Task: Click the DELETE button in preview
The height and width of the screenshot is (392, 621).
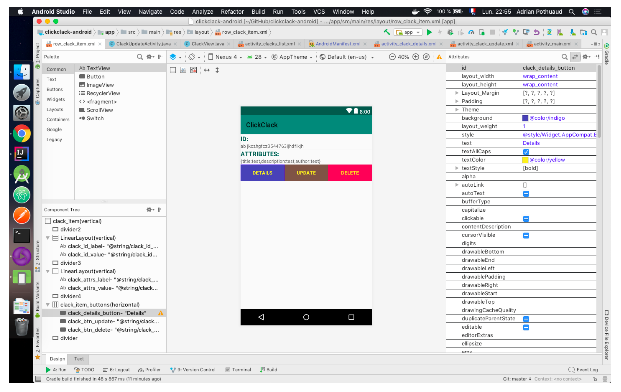Action: (x=350, y=173)
